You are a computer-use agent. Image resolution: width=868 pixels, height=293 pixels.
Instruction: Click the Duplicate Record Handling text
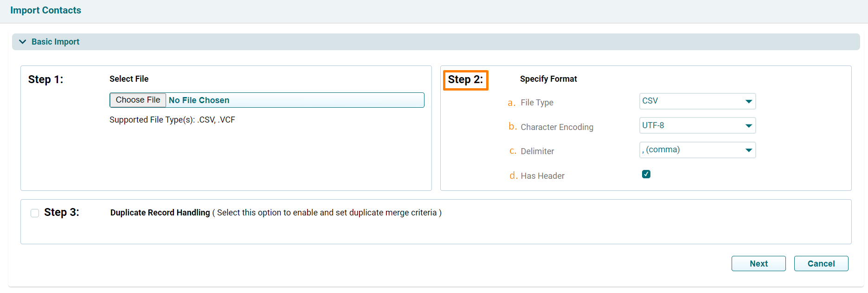pyautogui.click(x=160, y=213)
